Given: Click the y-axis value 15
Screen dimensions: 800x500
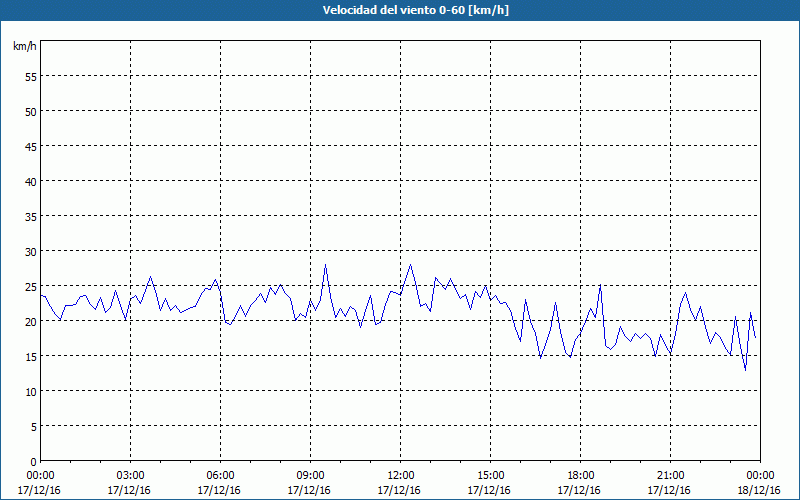Looking at the screenshot, I should tap(31, 356).
